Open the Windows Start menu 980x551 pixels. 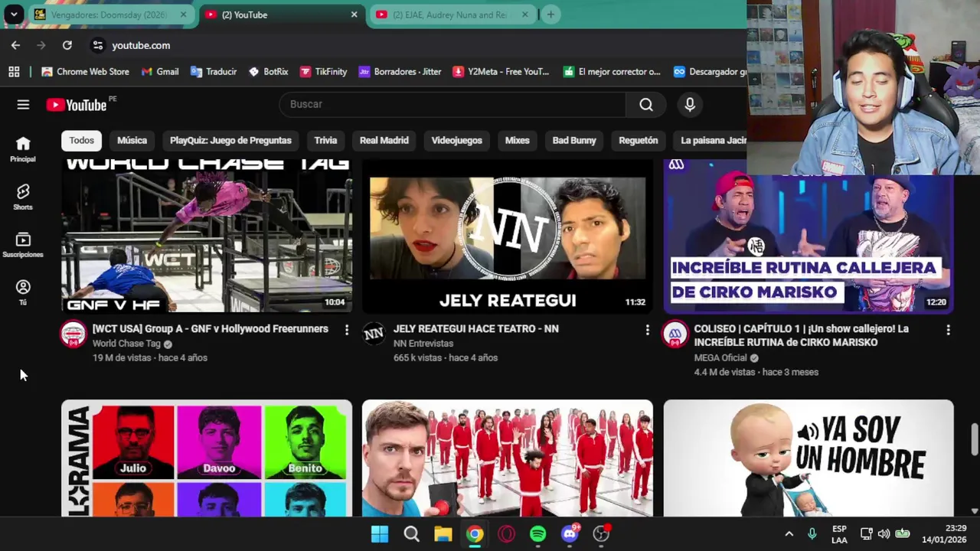380,534
